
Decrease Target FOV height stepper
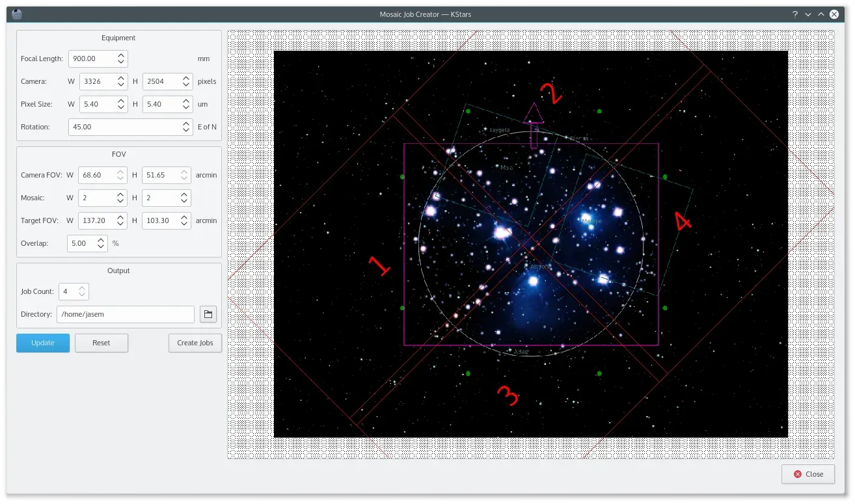click(x=185, y=224)
